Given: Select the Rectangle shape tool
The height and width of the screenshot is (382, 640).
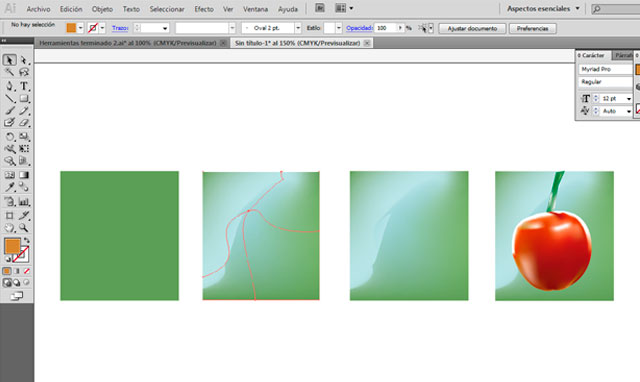Looking at the screenshot, I should (24, 98).
